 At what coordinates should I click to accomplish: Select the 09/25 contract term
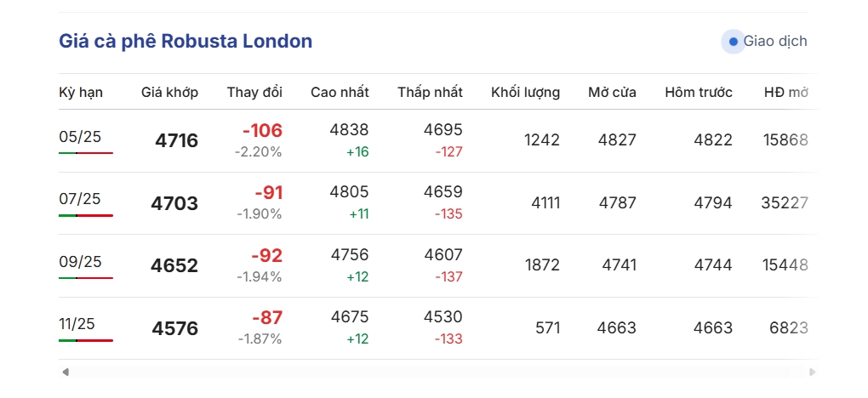pyautogui.click(x=80, y=261)
